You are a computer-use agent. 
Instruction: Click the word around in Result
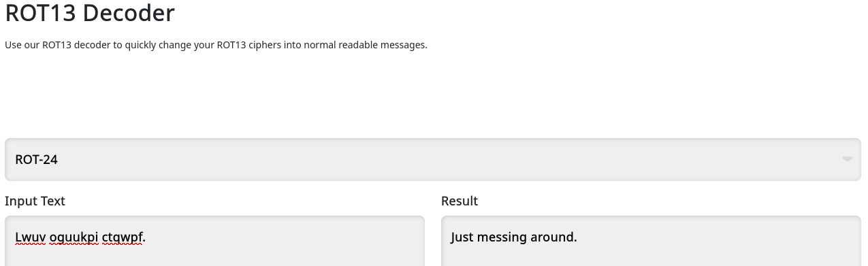coord(551,237)
